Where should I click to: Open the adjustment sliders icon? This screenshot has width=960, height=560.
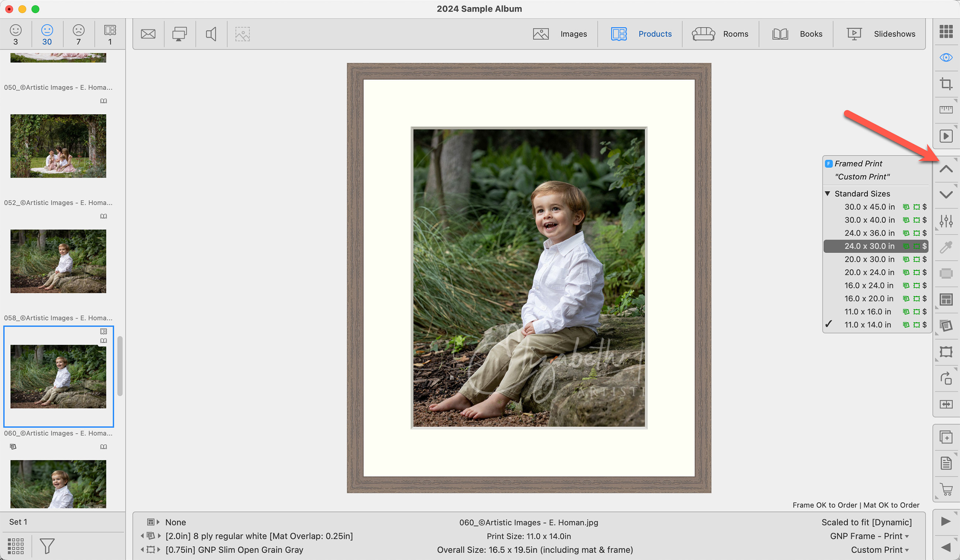[x=946, y=221]
